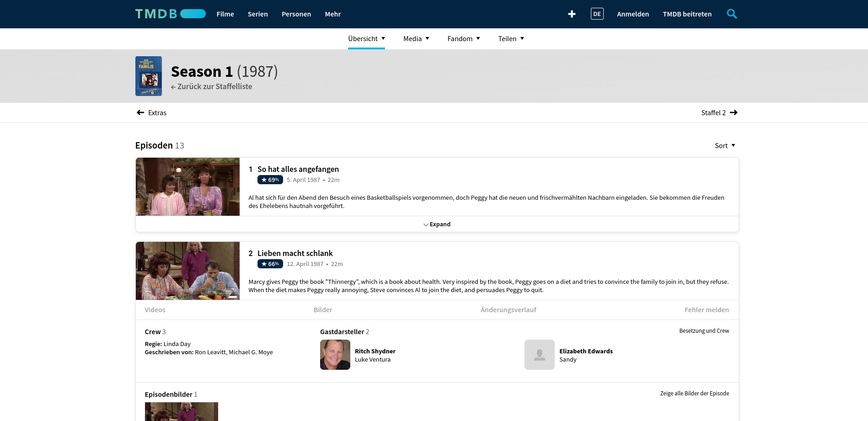Open the Serien menu
This screenshot has height=421, width=868.
257,14
